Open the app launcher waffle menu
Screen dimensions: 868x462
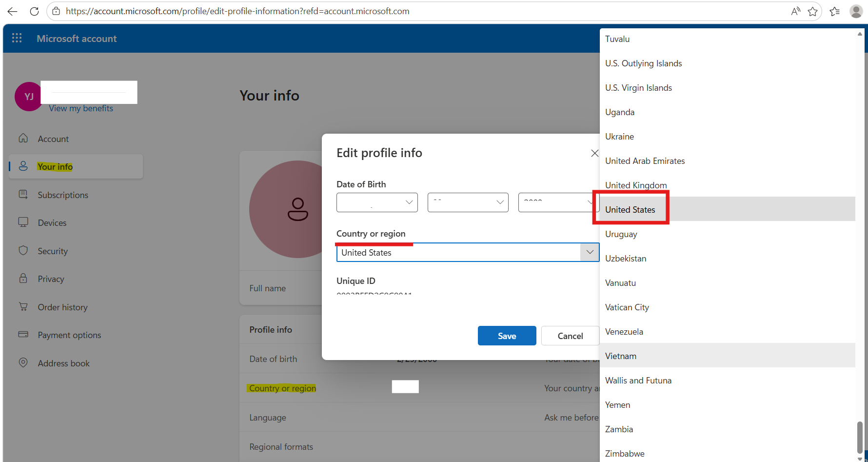click(17, 38)
